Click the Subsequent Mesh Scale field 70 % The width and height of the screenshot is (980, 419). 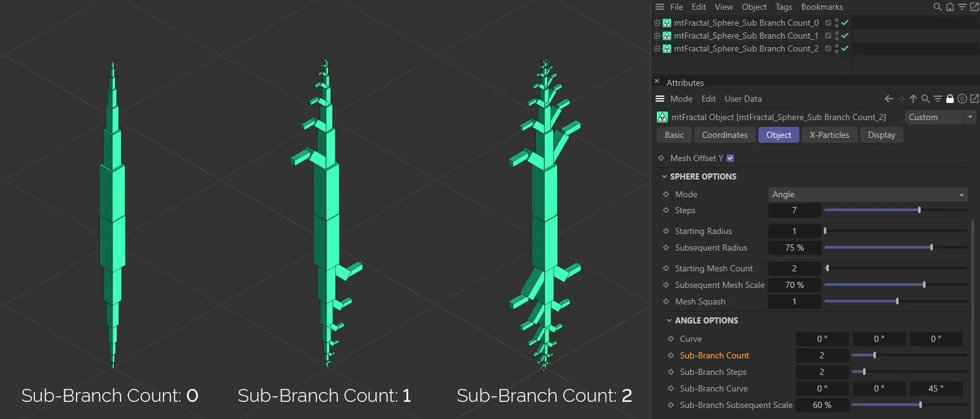coord(795,285)
